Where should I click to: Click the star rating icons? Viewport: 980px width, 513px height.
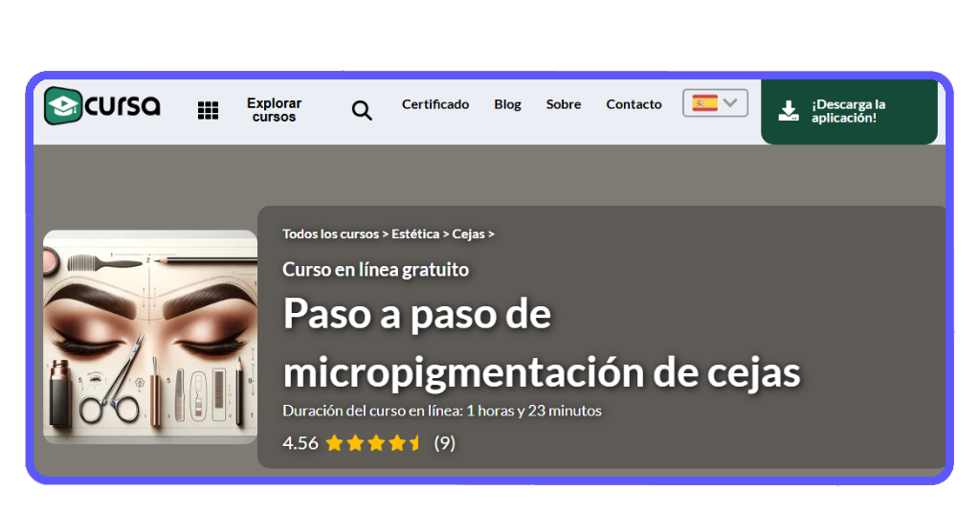tap(374, 443)
